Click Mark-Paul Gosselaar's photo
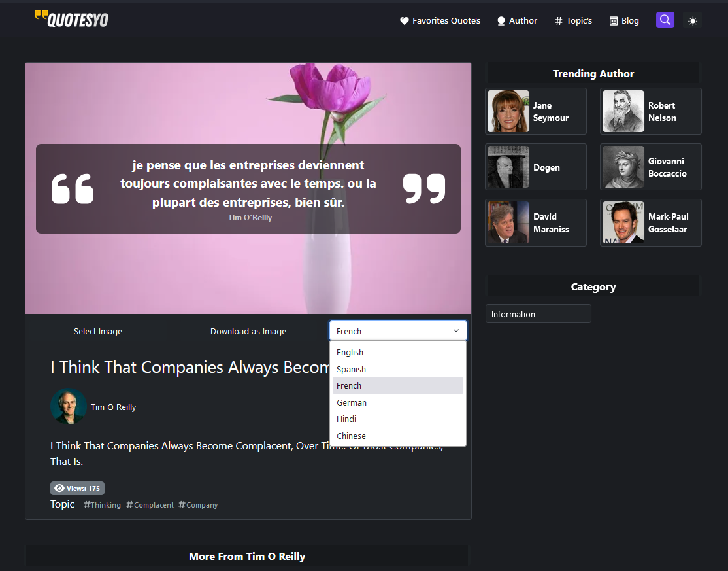The image size is (728, 571). 623,222
